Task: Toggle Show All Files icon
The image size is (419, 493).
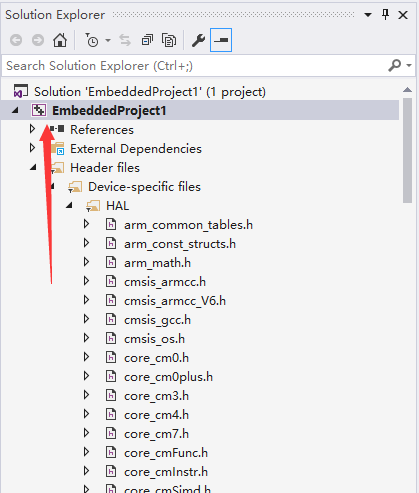Action: tap(169, 40)
